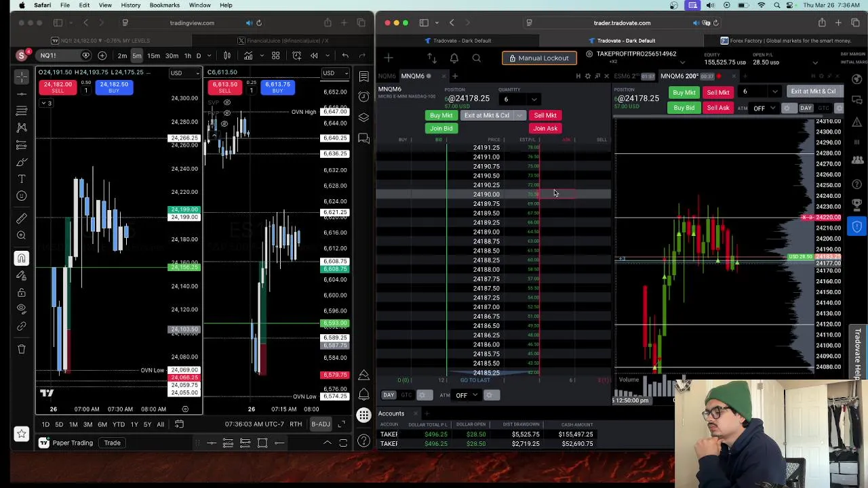Toggle RTH session setting
The width and height of the screenshot is (868, 488).
coord(296,424)
